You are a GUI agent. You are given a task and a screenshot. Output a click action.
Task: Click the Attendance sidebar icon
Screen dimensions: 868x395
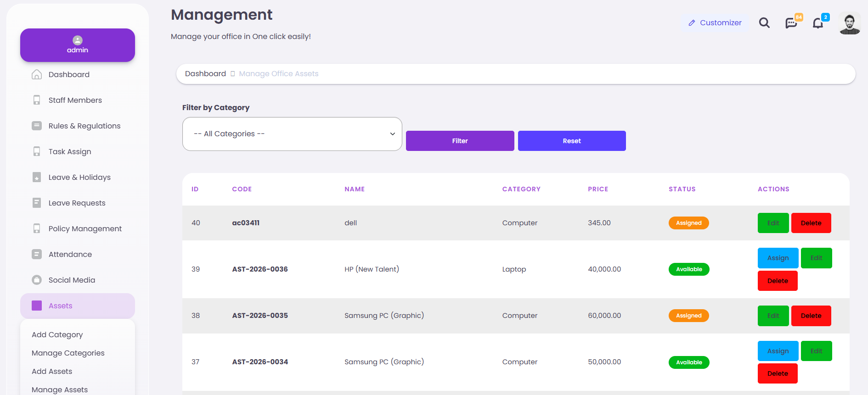(x=37, y=254)
